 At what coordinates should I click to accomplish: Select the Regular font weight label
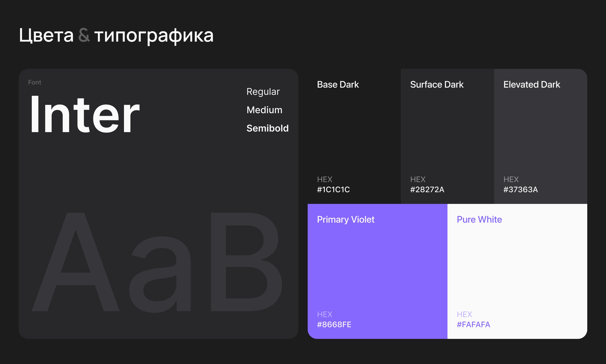click(263, 92)
